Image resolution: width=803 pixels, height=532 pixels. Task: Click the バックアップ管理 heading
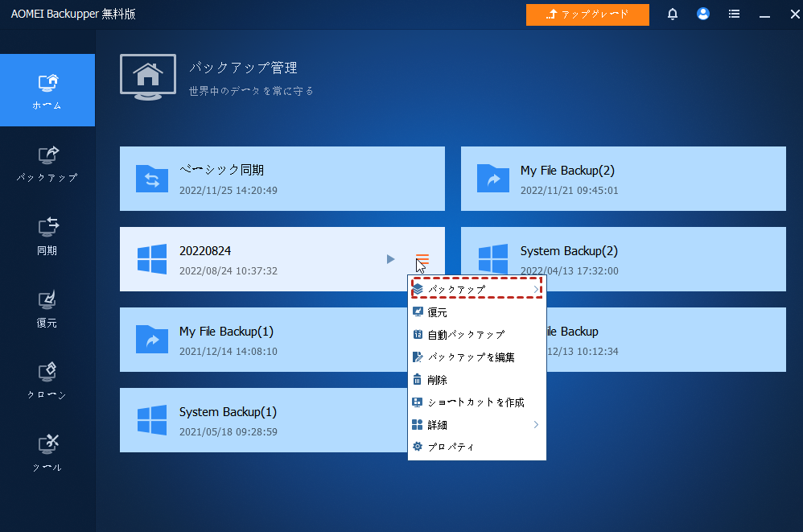(x=243, y=68)
